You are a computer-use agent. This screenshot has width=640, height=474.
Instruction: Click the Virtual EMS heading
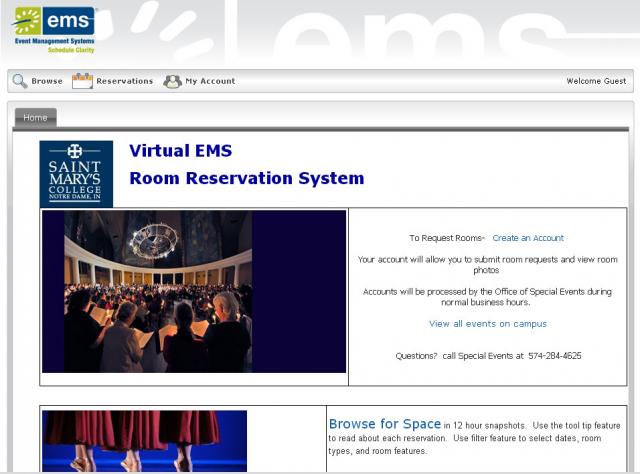(x=180, y=151)
